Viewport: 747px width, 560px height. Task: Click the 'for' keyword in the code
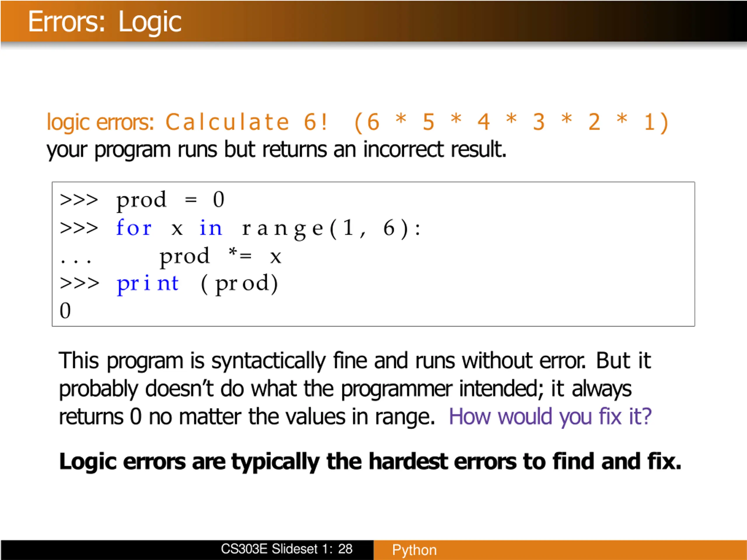click(x=134, y=228)
